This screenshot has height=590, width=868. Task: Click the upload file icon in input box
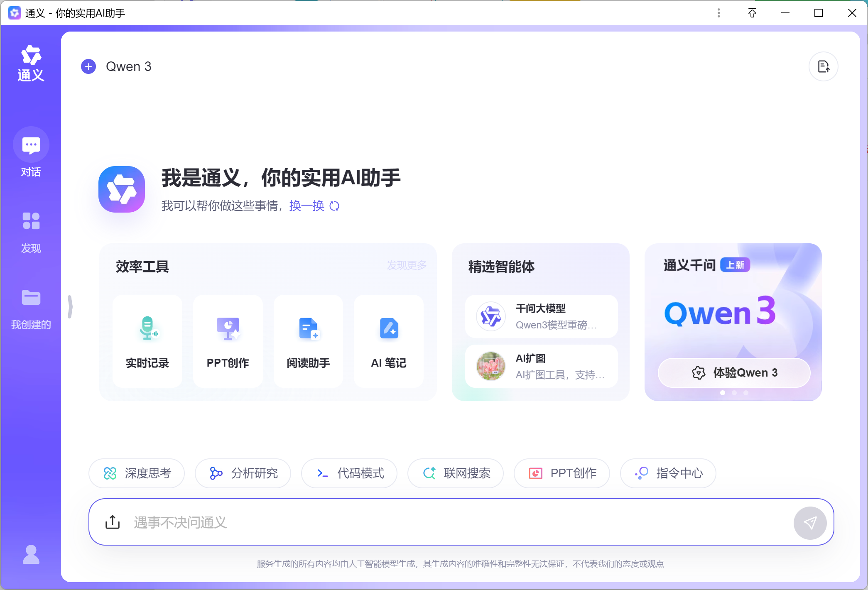[x=113, y=522]
